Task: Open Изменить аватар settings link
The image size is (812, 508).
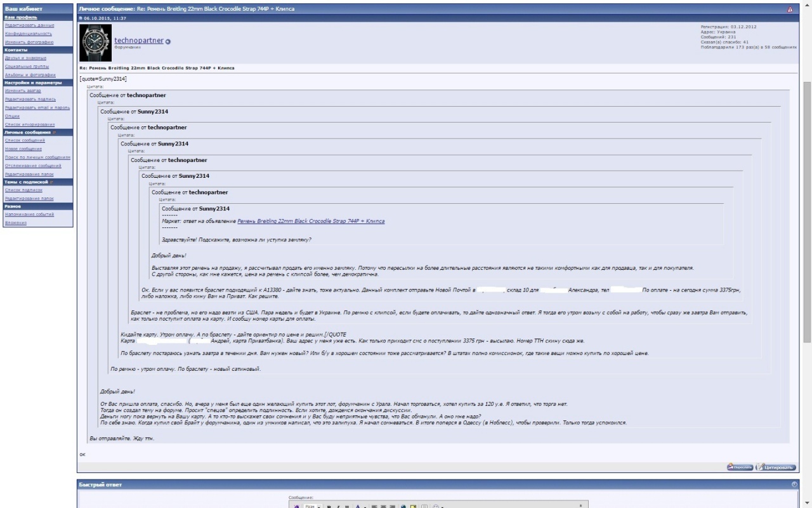Action: [x=22, y=91]
